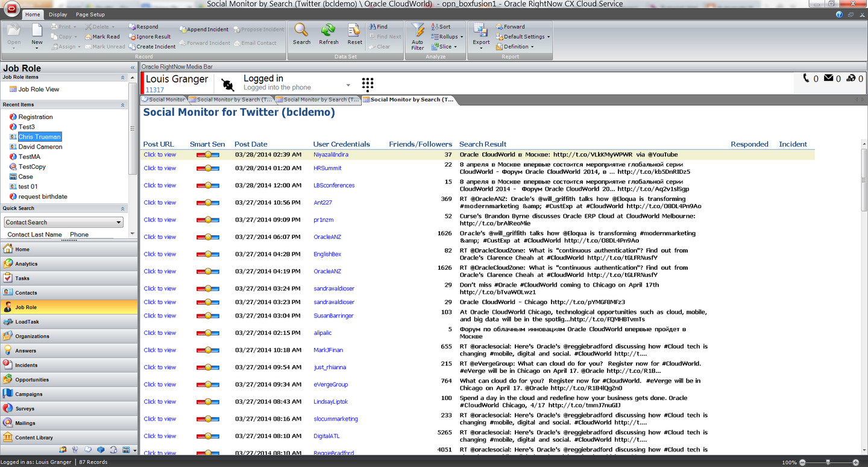The image size is (868, 467).
Task: Sort by the Friends/Followers column header
Action: pyautogui.click(x=420, y=144)
